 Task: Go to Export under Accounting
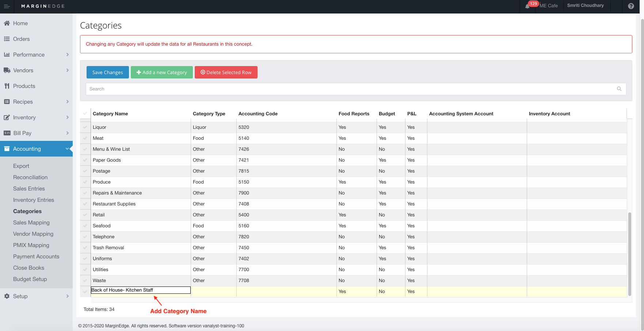21,166
